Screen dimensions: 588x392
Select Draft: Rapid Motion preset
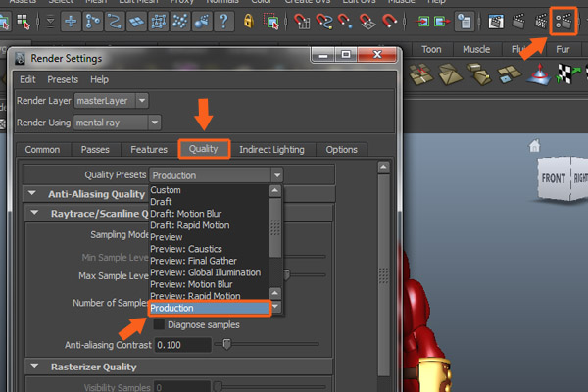[209, 225]
